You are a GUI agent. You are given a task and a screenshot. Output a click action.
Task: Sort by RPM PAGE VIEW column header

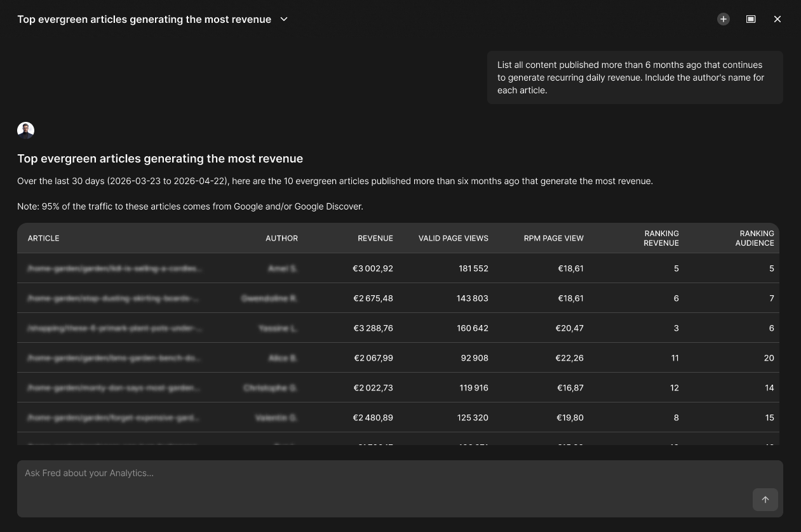[x=554, y=238]
